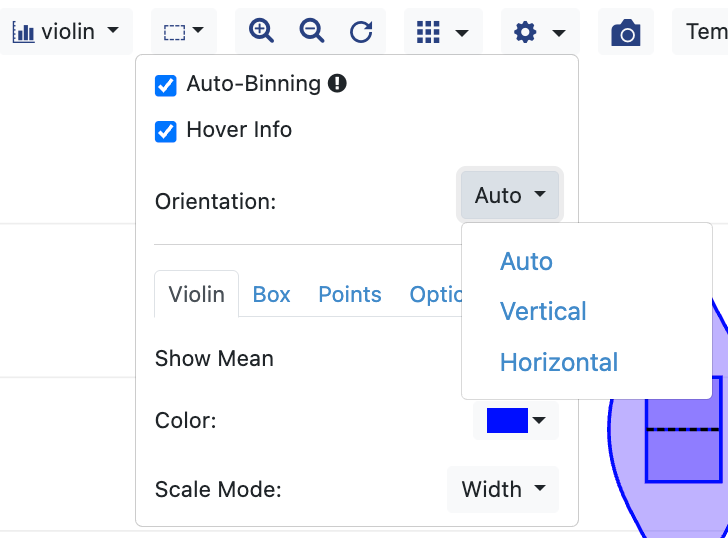Click the reset zoom refresh icon
This screenshot has width=728, height=538.
point(361,32)
